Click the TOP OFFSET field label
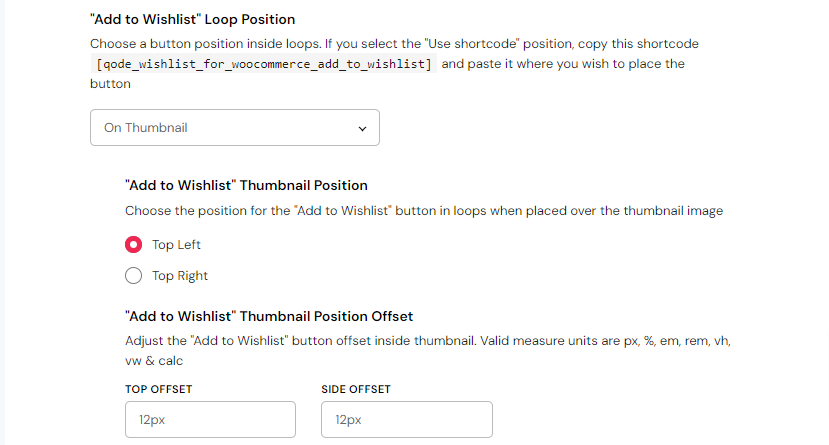This screenshot has height=445, width=829. coord(159,389)
